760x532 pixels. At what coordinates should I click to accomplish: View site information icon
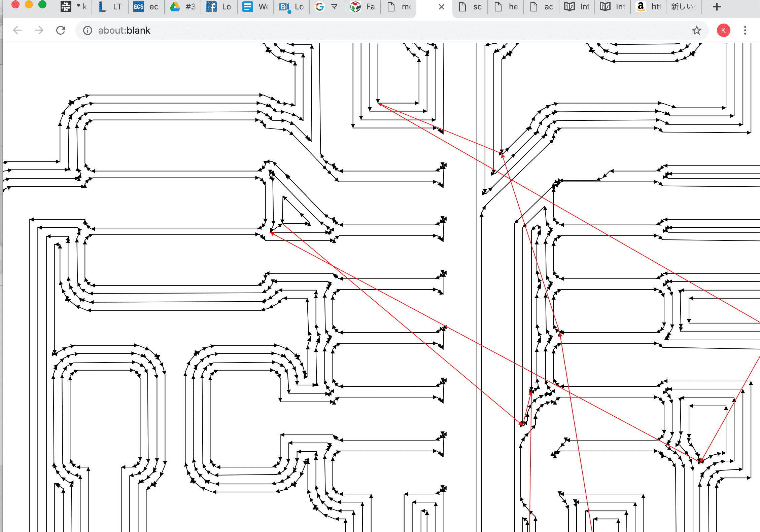[x=88, y=30]
